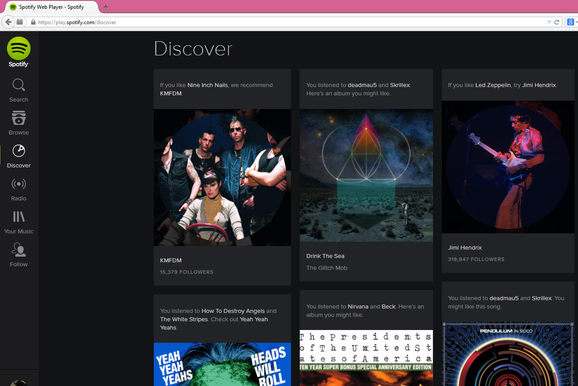Click the Beck link
The height and width of the screenshot is (386, 578).
click(x=389, y=306)
